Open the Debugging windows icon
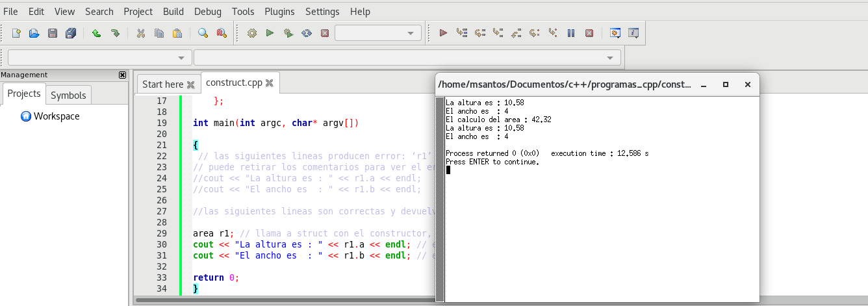Screen dimensions: 868x306 point(615,33)
